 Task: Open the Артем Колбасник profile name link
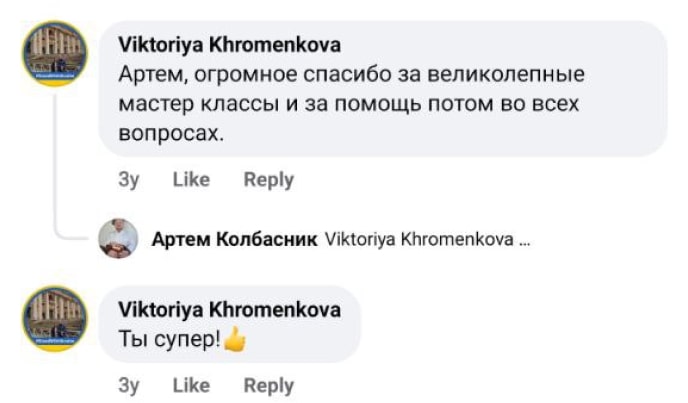(x=234, y=240)
